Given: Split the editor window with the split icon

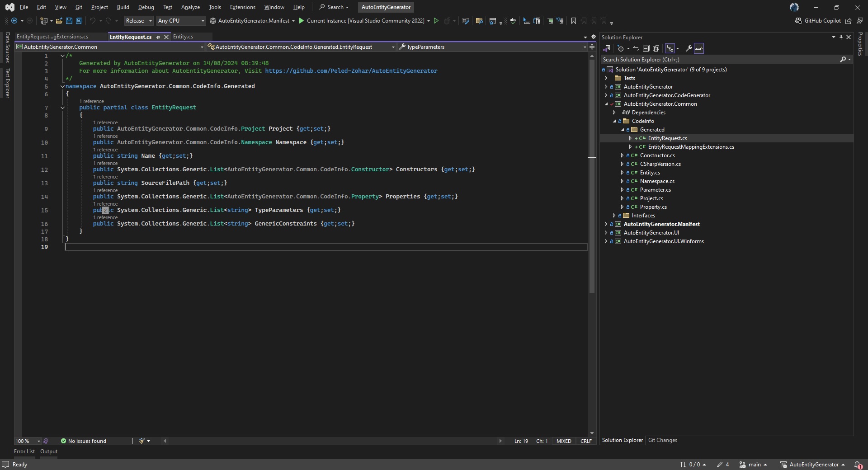Looking at the screenshot, I should [592, 47].
